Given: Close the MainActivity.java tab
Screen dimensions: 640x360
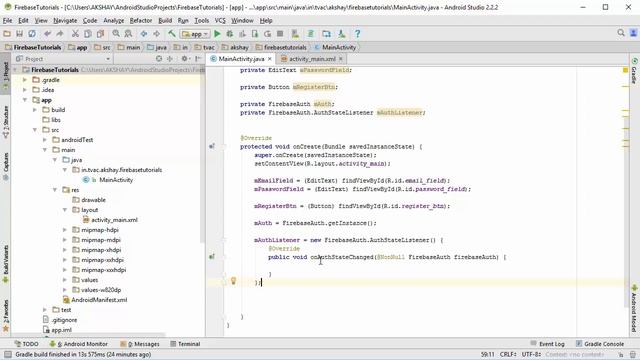Looking at the screenshot, I should tap(269, 59).
